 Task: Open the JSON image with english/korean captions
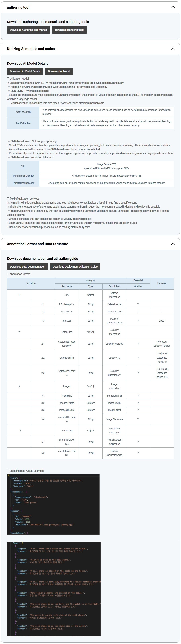point(54,589)
